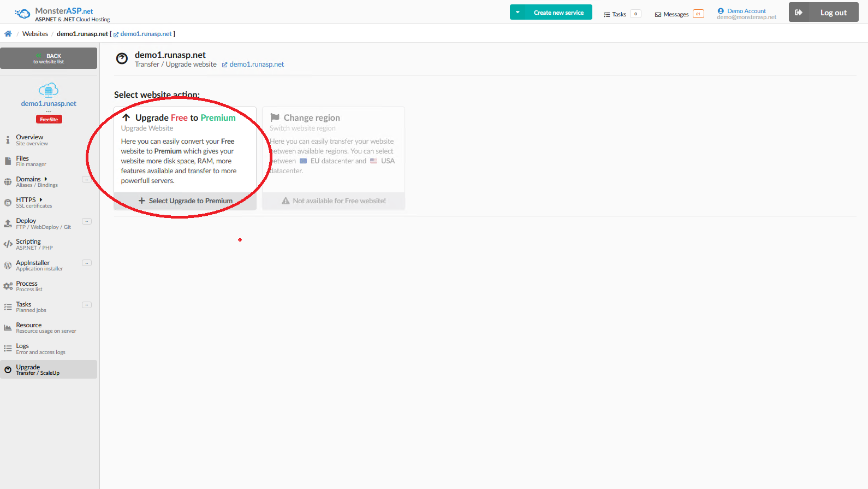Image resolution: width=868 pixels, height=489 pixels.
Task: Open the Create new service dropdown arrow
Action: pos(518,13)
